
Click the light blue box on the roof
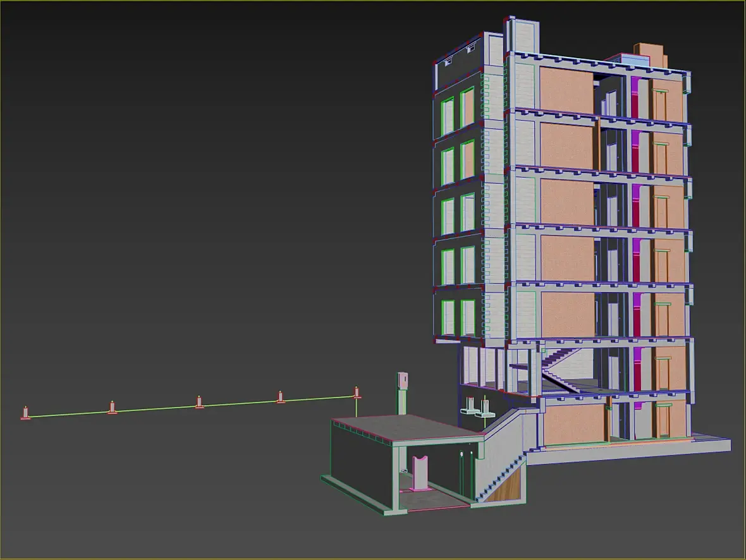pos(632,60)
